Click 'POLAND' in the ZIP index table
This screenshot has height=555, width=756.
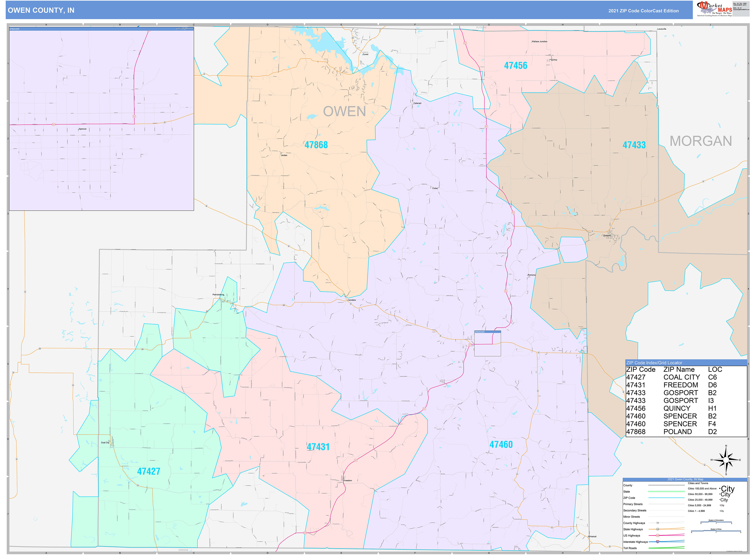tap(677, 432)
